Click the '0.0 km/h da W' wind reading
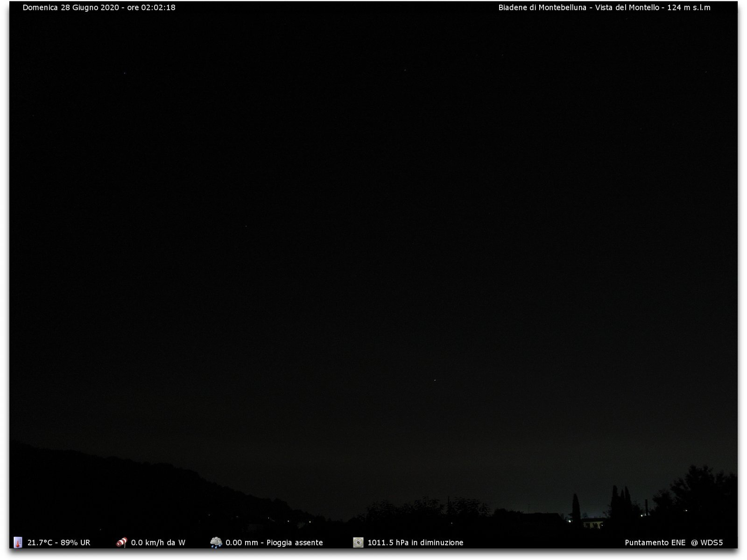The width and height of the screenshot is (747, 560). (x=158, y=543)
